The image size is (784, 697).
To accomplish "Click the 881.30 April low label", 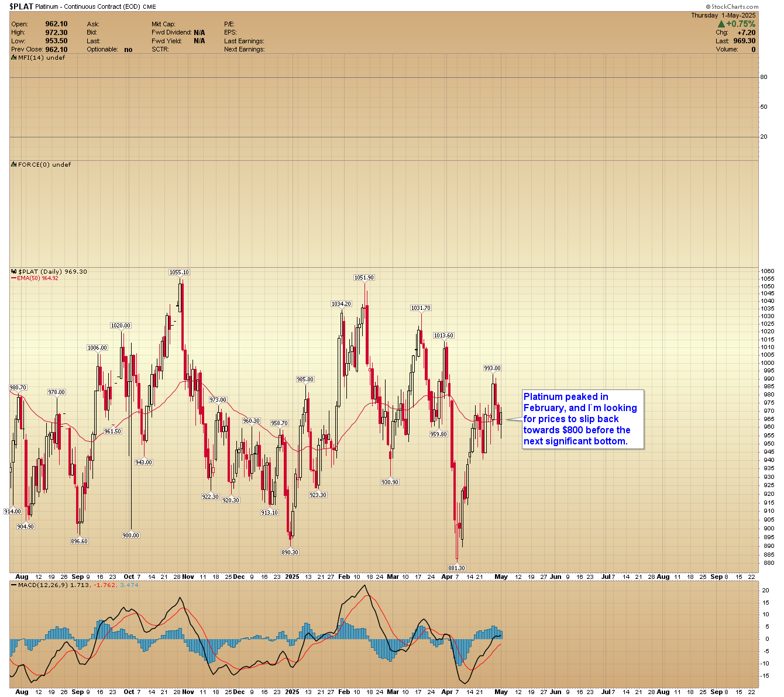I will coord(457,568).
